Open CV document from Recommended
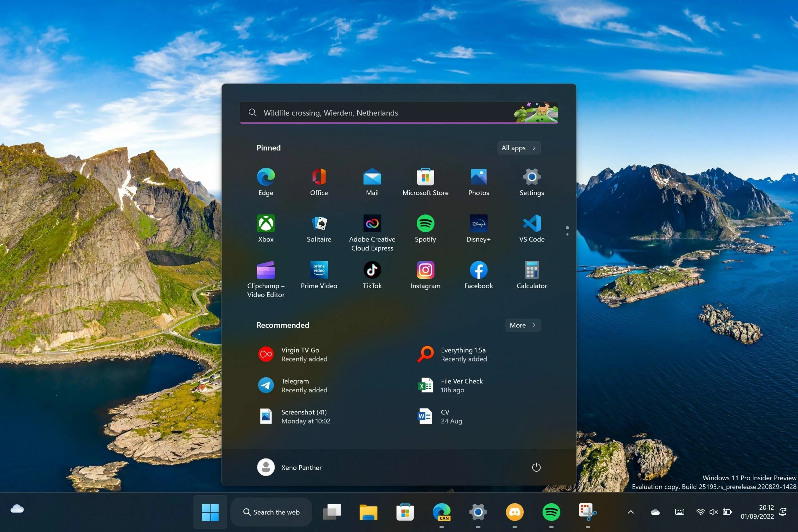Image resolution: width=798 pixels, height=532 pixels. pos(445,416)
